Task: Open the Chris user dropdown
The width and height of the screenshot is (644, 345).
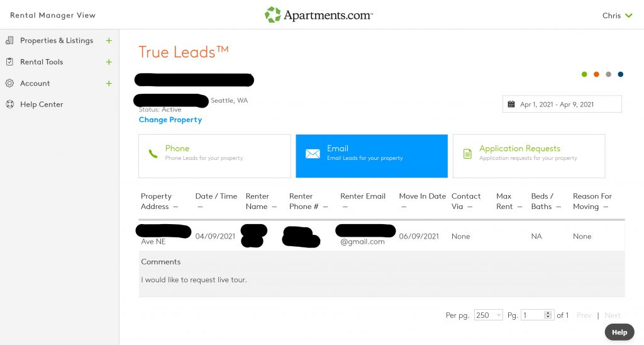Action: tap(618, 16)
